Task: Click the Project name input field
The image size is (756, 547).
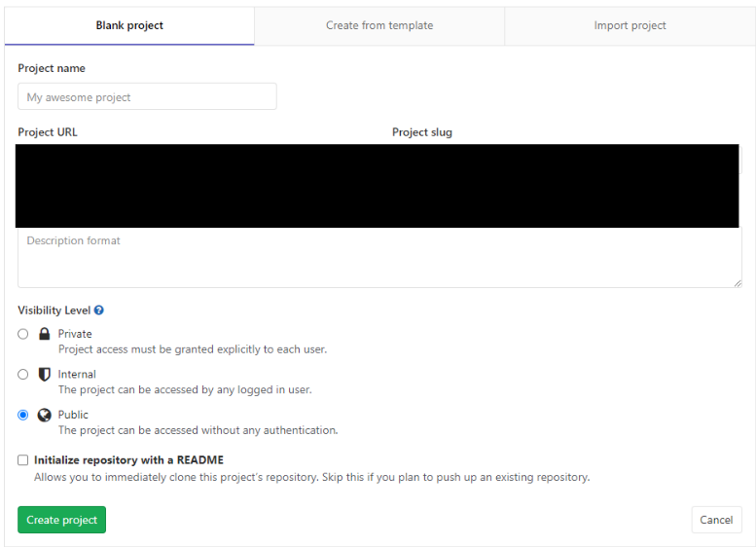Action: (147, 96)
